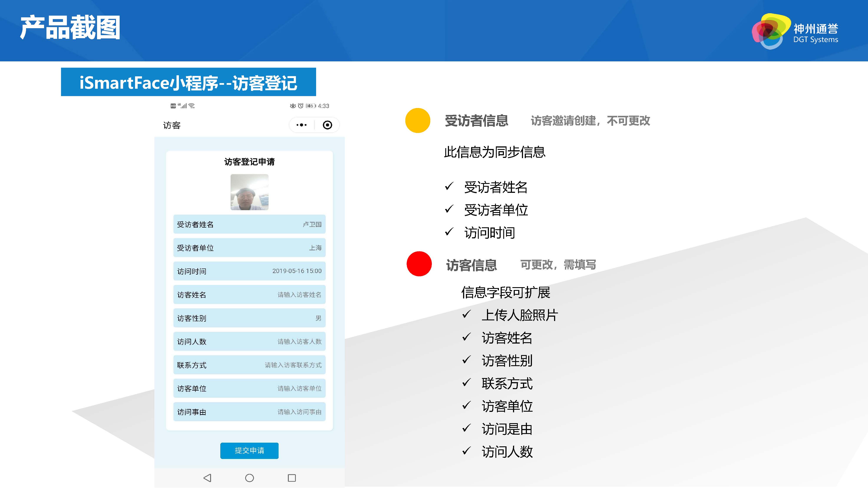Tap the Android back triangle button

(207, 478)
